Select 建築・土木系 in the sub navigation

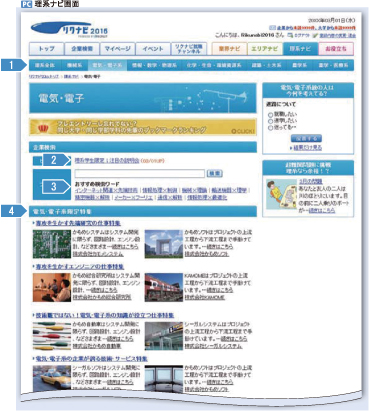coord(267,65)
